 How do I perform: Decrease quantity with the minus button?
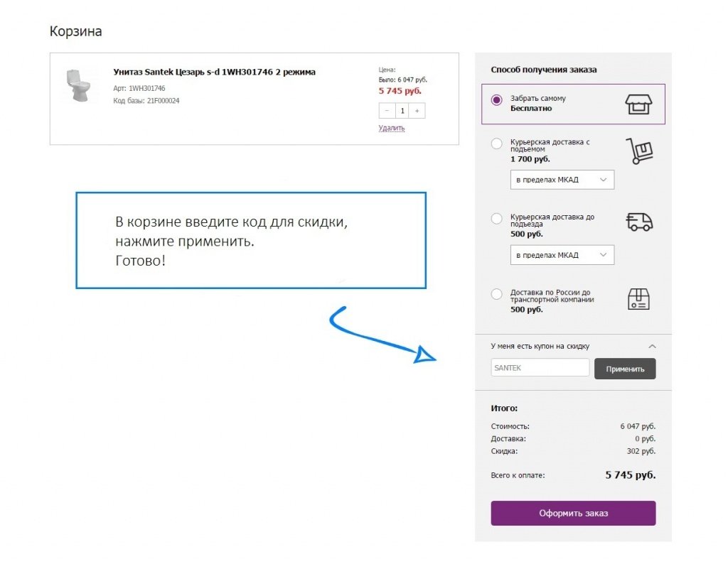click(x=387, y=111)
